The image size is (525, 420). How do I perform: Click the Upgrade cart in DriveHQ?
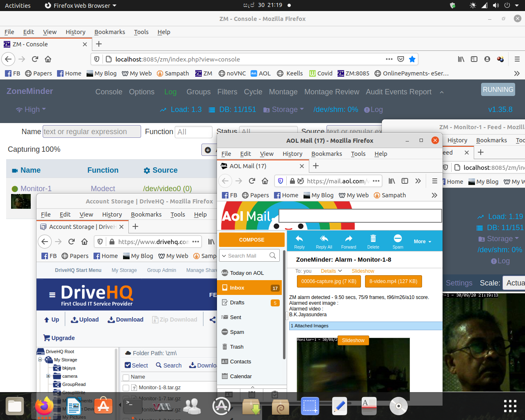[x=59, y=338]
